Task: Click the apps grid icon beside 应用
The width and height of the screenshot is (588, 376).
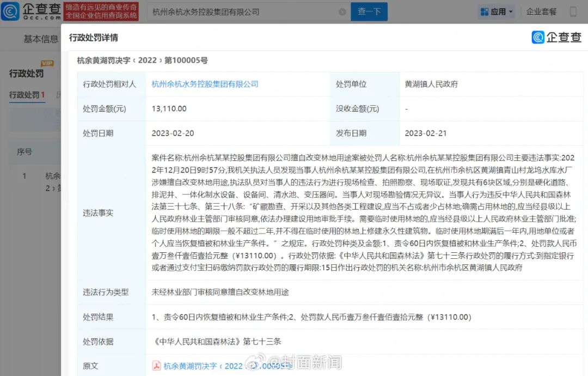Action: pos(484,11)
